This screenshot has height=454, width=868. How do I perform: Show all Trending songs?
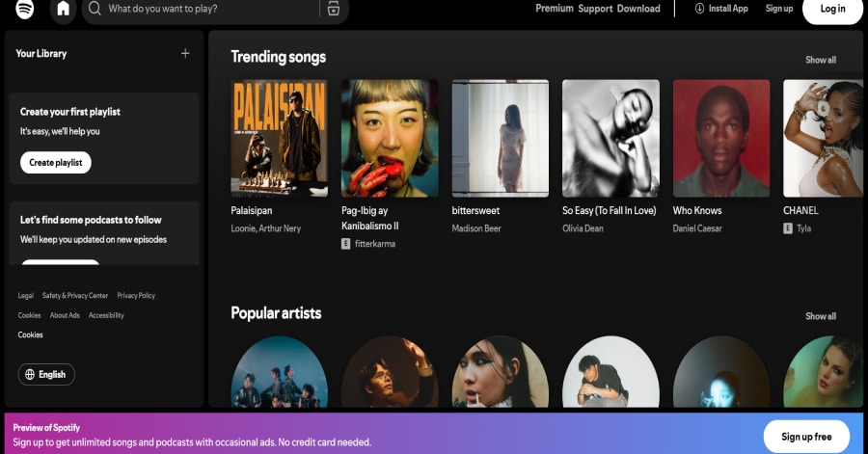click(x=820, y=60)
